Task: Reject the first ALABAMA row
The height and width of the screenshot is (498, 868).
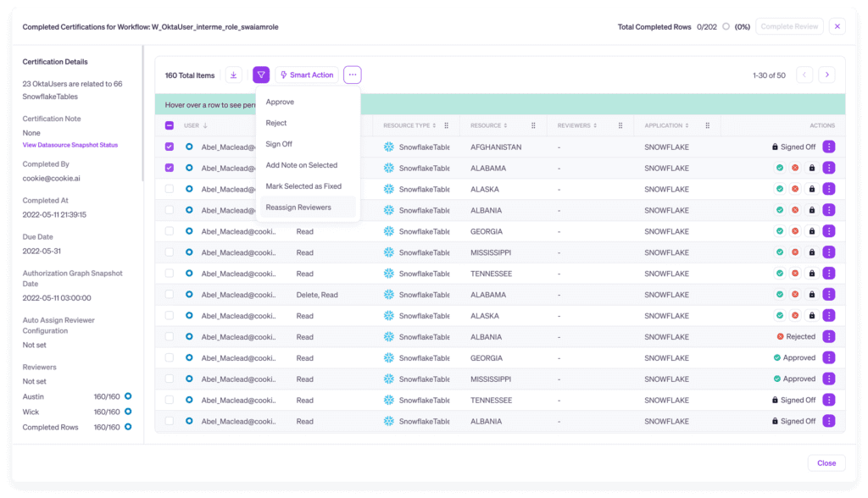Action: pyautogui.click(x=795, y=169)
